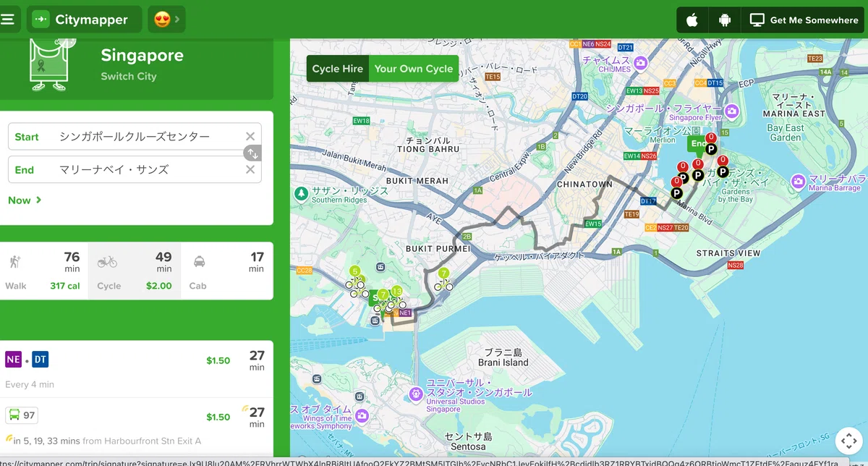Click the bike station showing 5 bikes
868x466 pixels.
point(354,279)
